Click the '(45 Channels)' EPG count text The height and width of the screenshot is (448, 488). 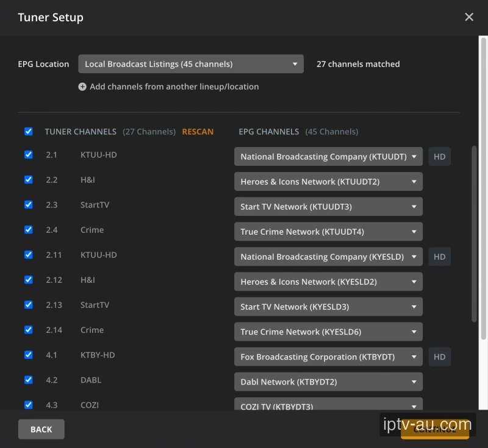[x=331, y=132]
